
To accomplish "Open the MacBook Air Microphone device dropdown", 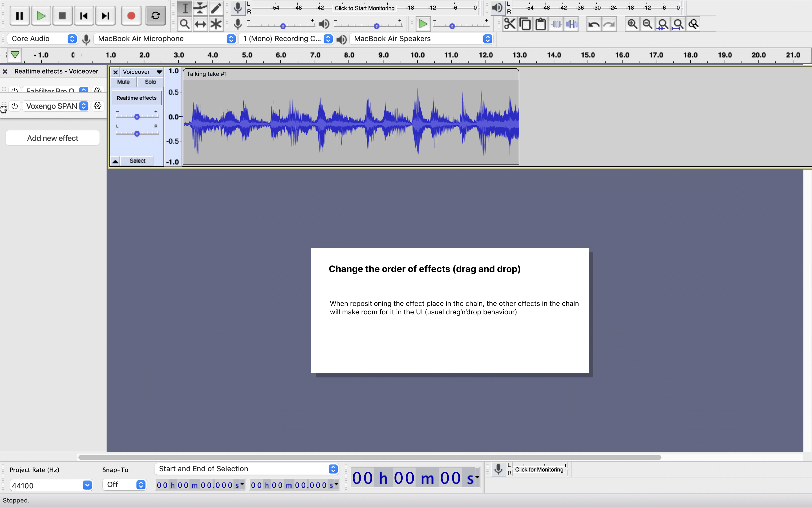I will 164,39.
